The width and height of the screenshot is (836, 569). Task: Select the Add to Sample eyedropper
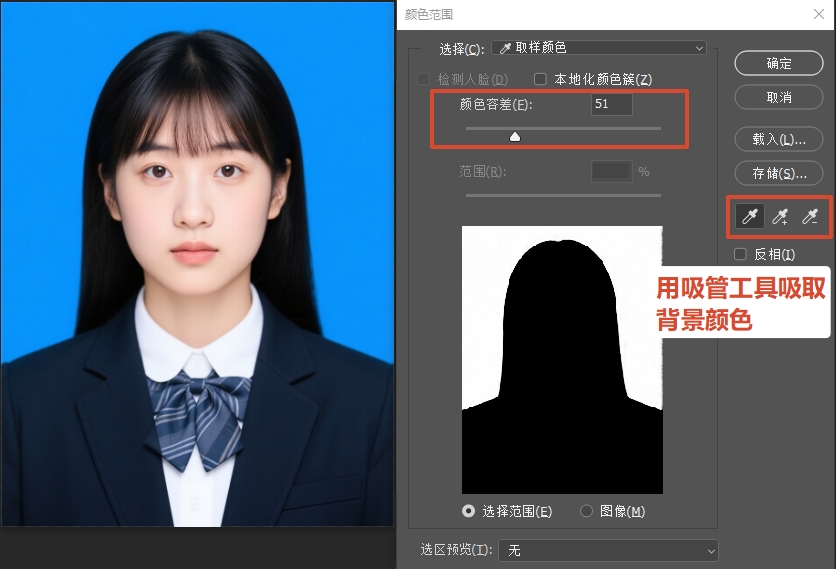click(x=780, y=217)
